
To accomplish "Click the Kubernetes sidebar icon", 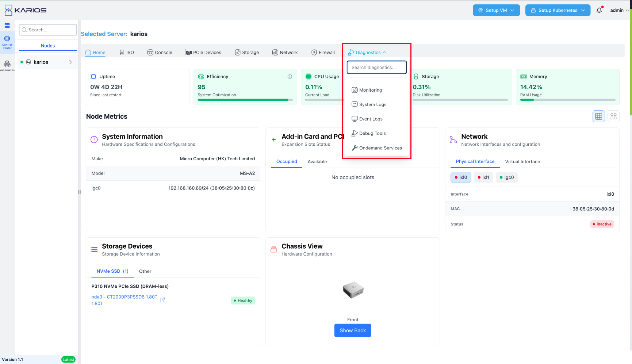I will point(7,65).
